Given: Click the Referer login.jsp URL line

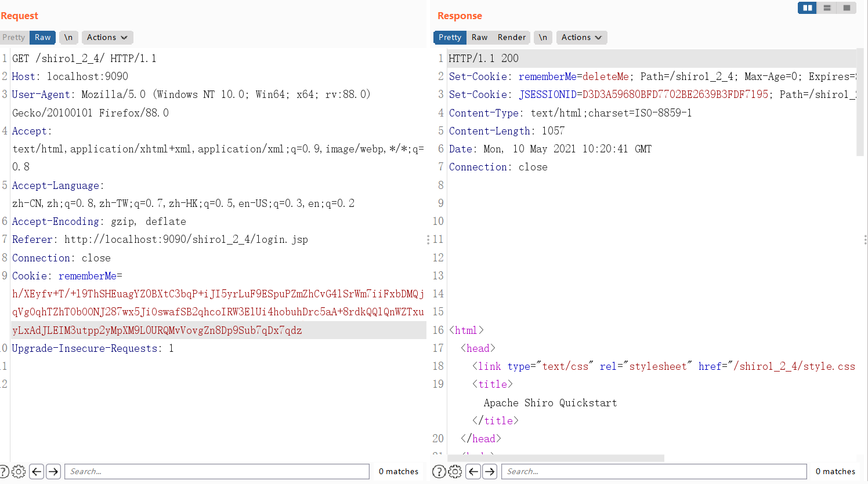Looking at the screenshot, I should click(160, 239).
